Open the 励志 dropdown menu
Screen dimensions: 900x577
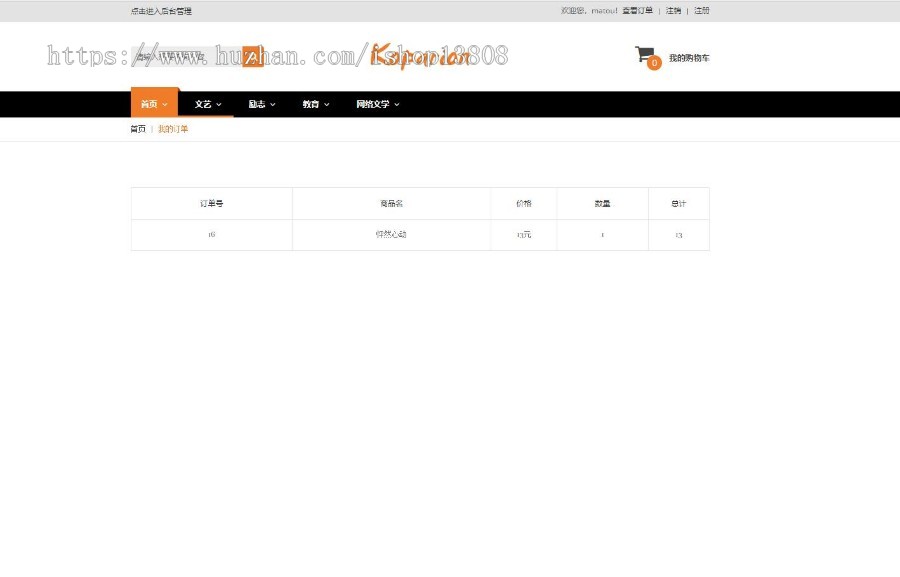261,104
